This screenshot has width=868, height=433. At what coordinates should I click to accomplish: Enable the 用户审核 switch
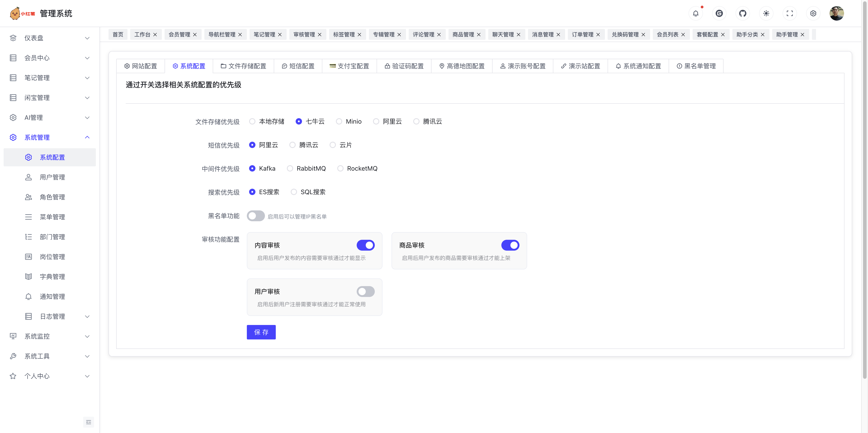coord(366,292)
